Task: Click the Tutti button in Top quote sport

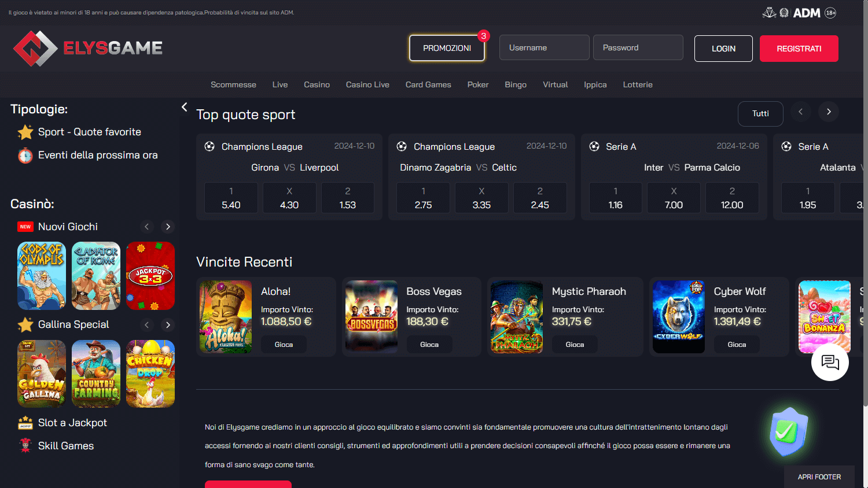Action: [x=760, y=113]
